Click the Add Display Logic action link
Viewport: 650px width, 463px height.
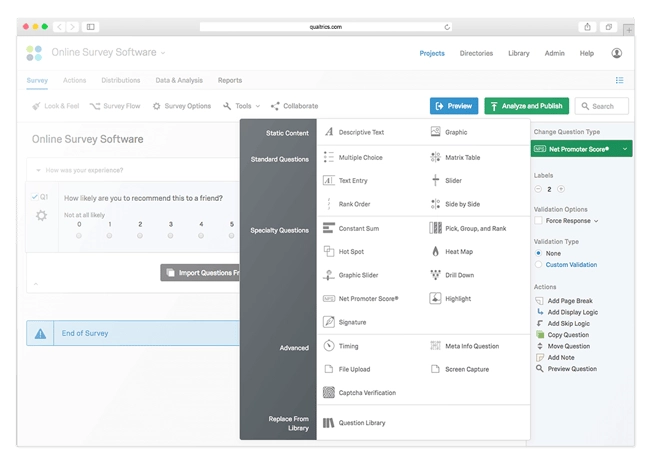575,312
